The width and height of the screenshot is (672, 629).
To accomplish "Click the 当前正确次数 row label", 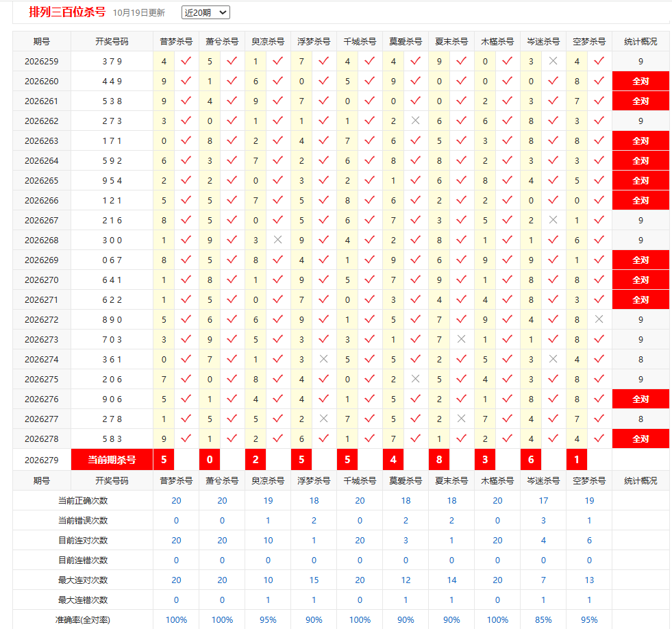I will point(83,500).
